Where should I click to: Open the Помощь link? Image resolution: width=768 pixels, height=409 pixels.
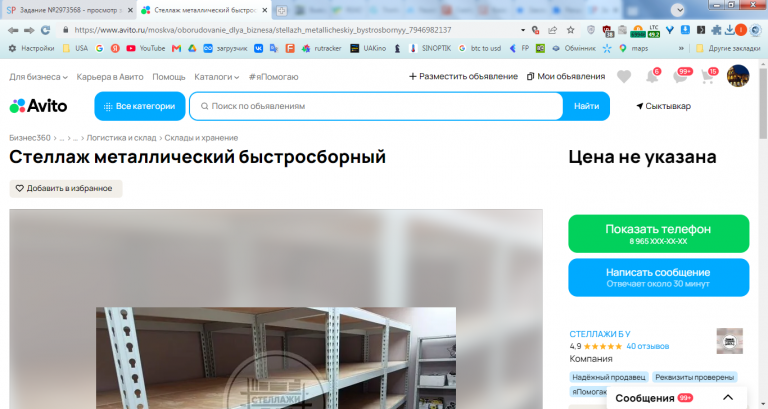(169, 77)
